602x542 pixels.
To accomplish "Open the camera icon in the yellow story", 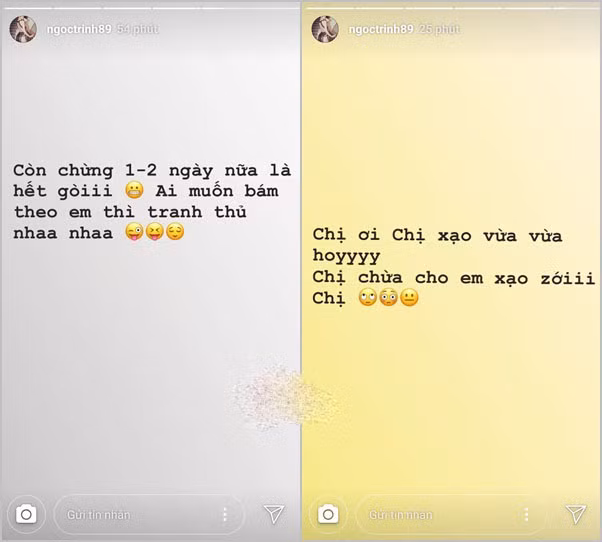I will (x=328, y=514).
